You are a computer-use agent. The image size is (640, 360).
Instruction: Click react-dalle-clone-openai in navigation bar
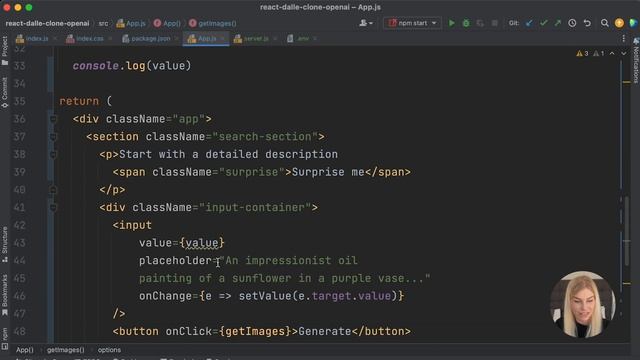pyautogui.click(x=47, y=24)
